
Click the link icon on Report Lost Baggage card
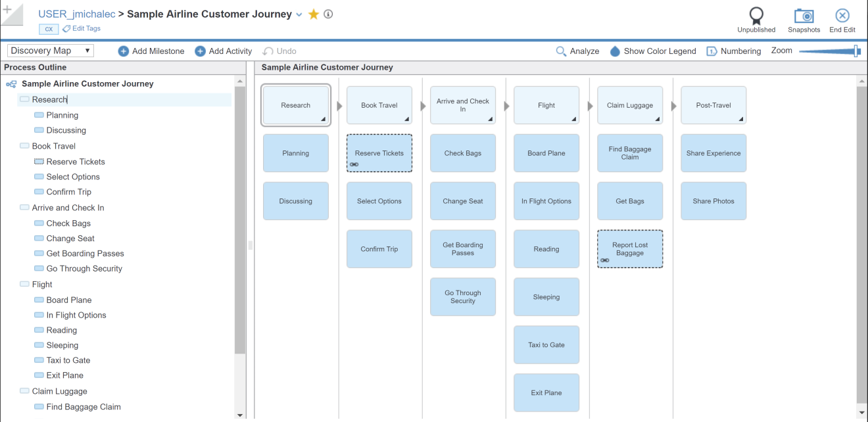tap(604, 260)
